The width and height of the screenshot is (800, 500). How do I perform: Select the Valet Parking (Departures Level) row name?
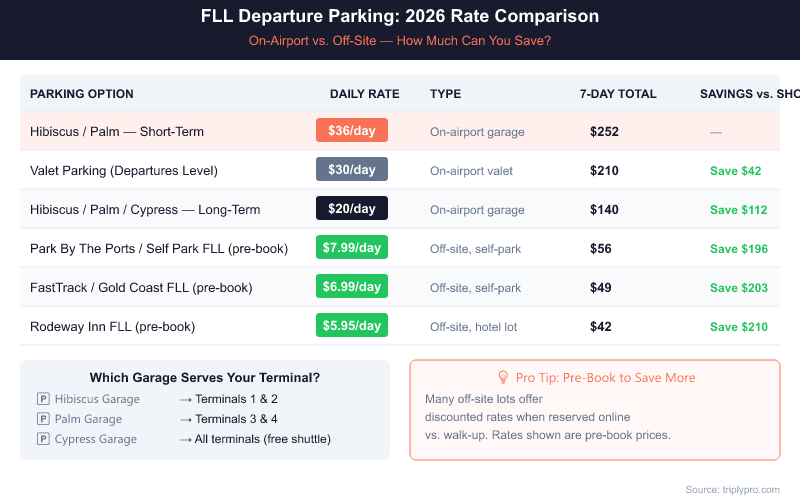(x=124, y=171)
